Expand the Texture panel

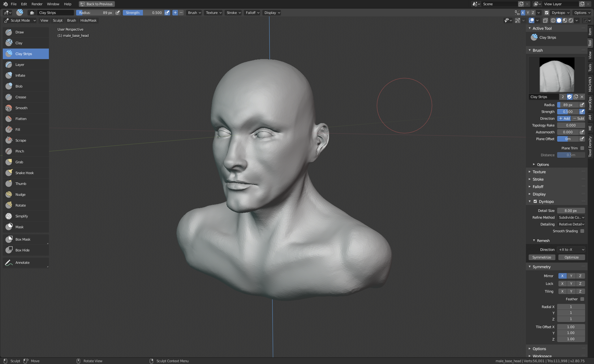coord(539,172)
